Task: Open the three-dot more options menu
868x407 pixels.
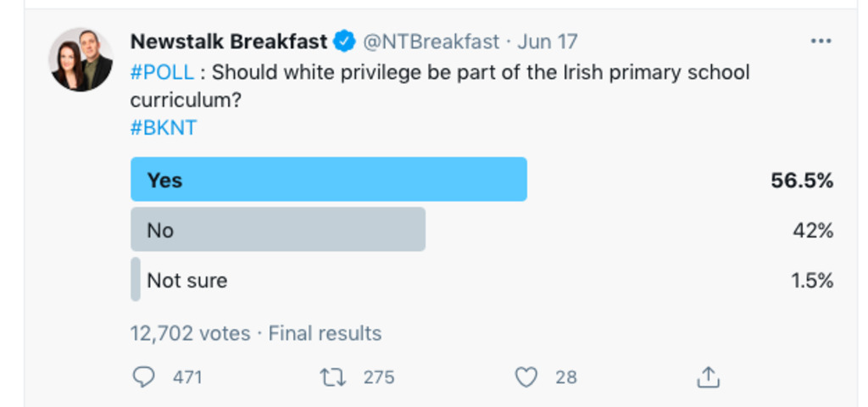Action: tap(821, 42)
